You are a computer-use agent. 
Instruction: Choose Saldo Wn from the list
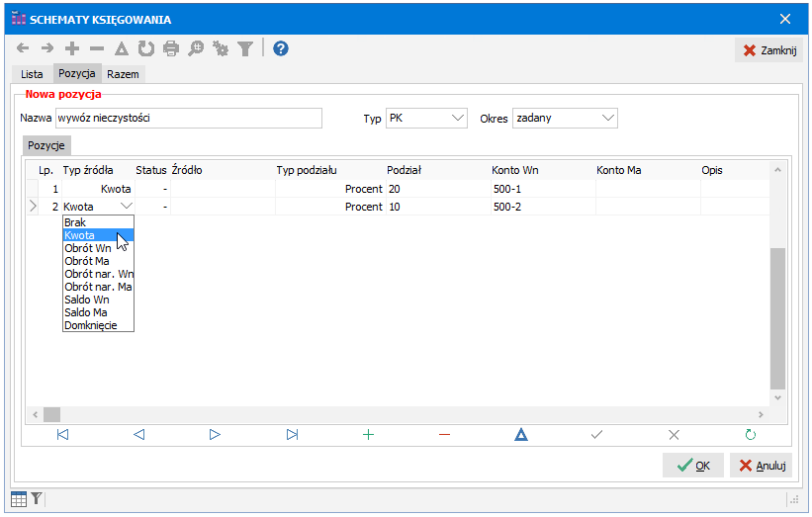(x=98, y=300)
